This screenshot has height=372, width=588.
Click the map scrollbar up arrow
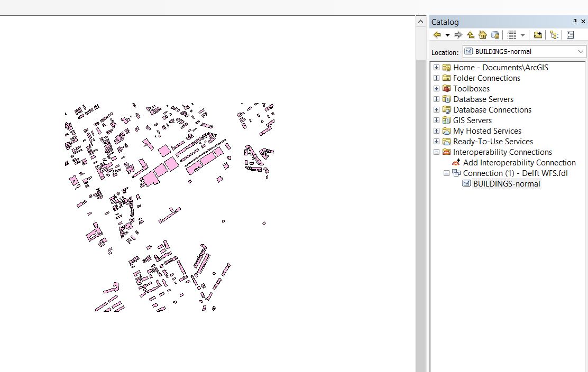tap(421, 22)
